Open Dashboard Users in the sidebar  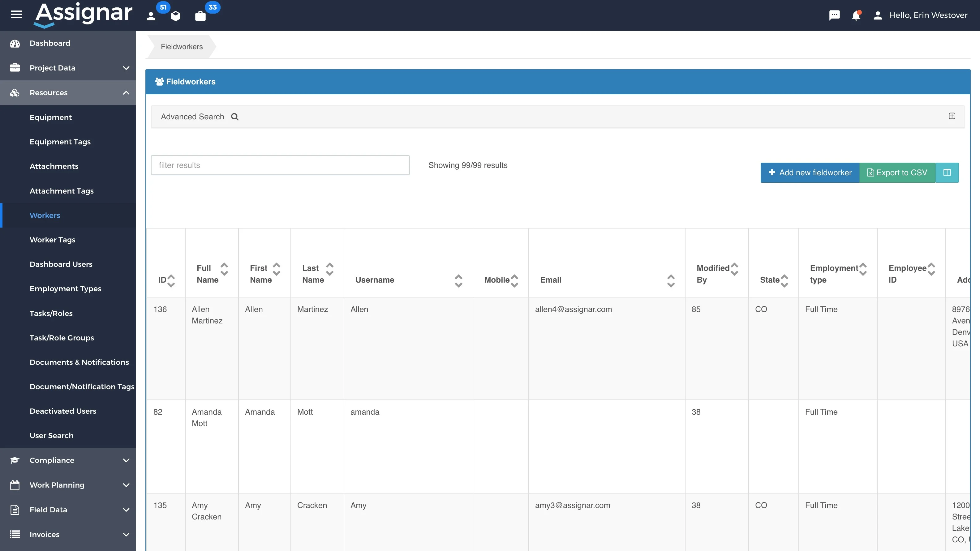[68, 264]
